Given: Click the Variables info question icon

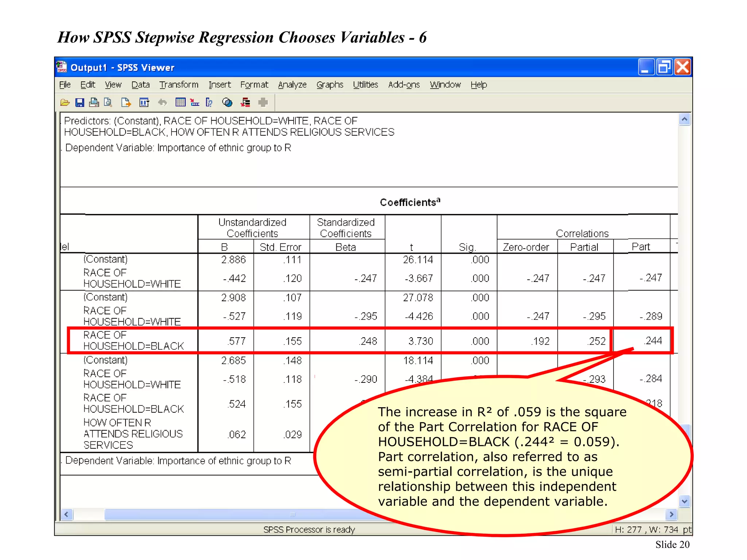Looking at the screenshot, I should [x=209, y=103].
